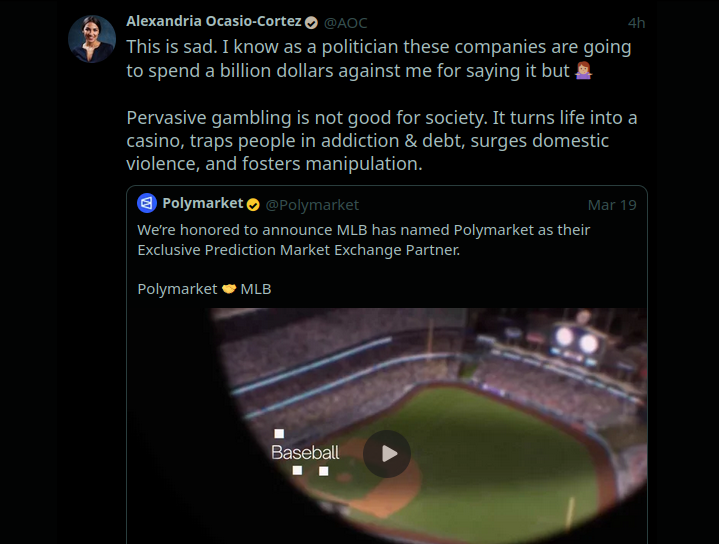719x544 pixels.
Task: Open the tweet via the 4h timestamp
Action: pyautogui.click(x=636, y=22)
